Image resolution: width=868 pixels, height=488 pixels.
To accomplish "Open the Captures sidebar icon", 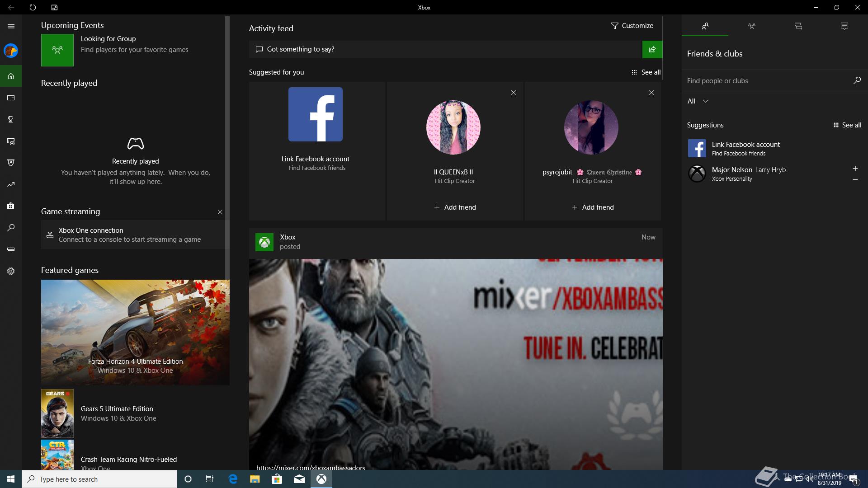I will [11, 141].
